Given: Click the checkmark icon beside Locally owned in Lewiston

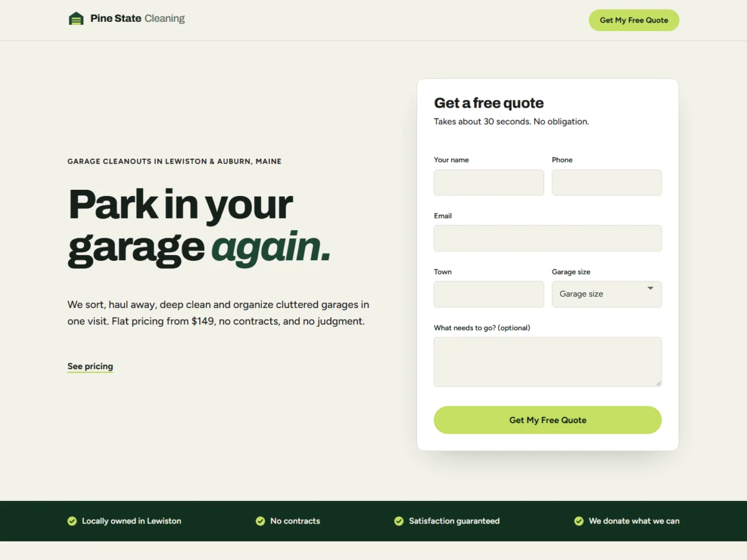Looking at the screenshot, I should 72,521.
